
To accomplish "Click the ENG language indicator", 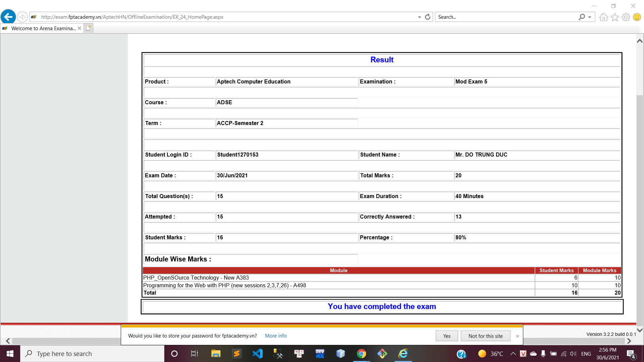I will [x=586, y=354].
